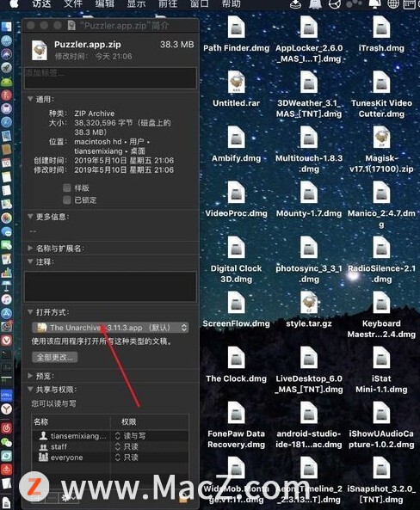Select iShowUAudioCapture-1.0.2.dmg file

381,413
